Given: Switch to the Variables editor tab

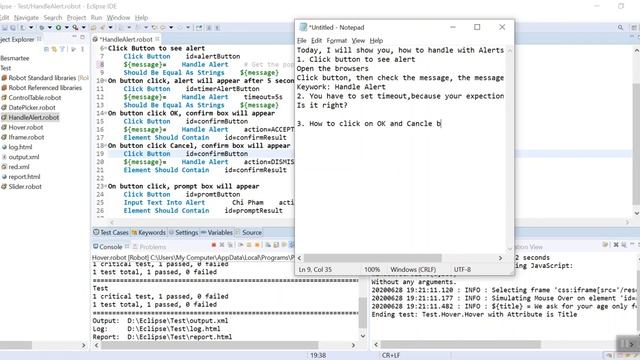Looking at the screenshot, I should [217, 232].
